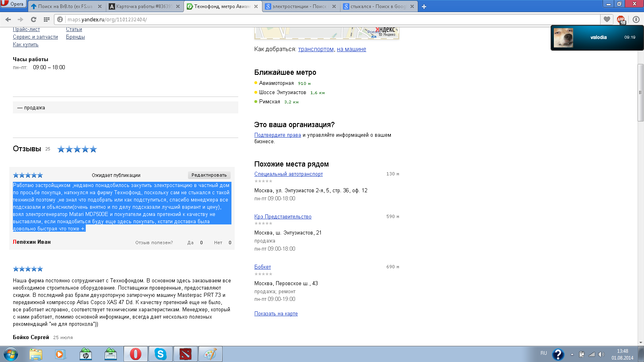Show hidden tray icons arrow
Viewport: 644px width, 362px height.
[572, 354]
